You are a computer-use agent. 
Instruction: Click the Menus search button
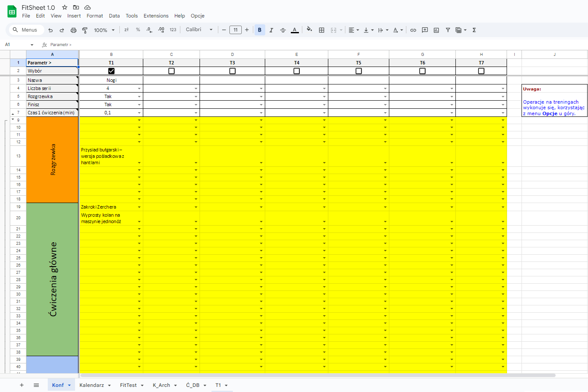tap(25, 30)
